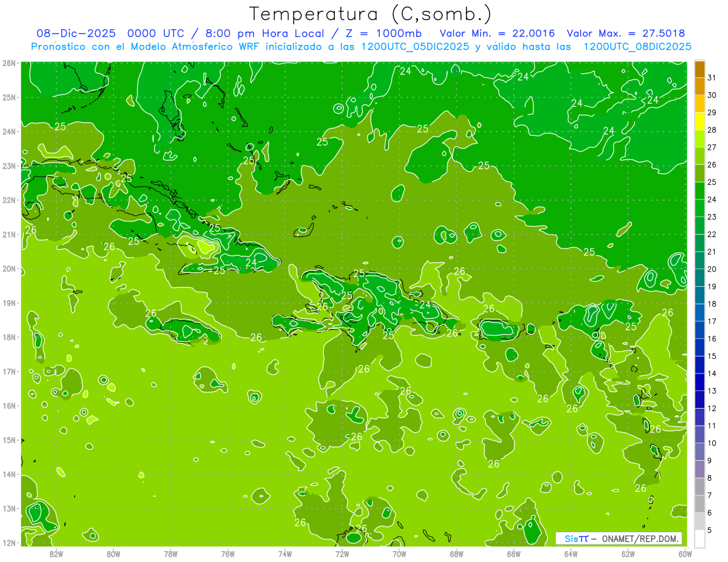Click the "13N" latitude axis label

click(x=9, y=509)
